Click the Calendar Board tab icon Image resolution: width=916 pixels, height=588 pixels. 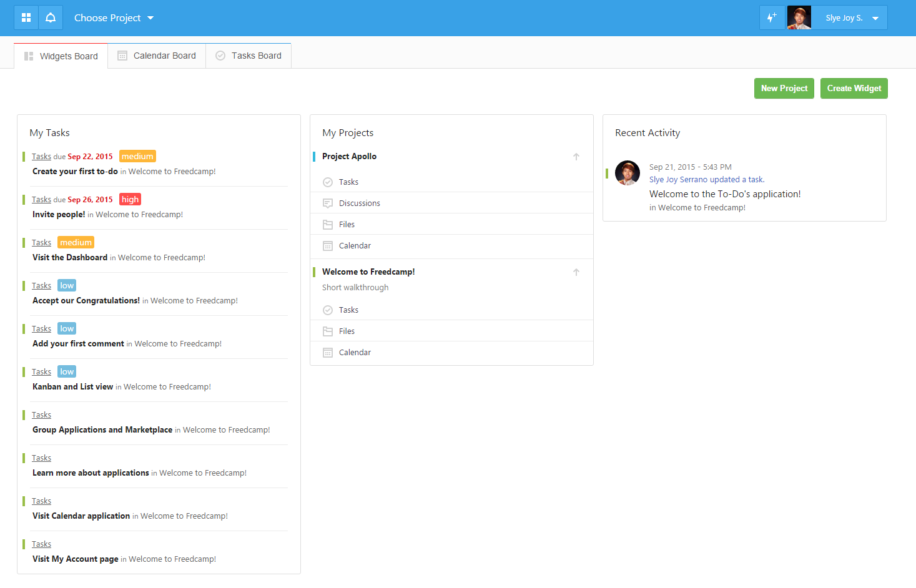tap(122, 56)
